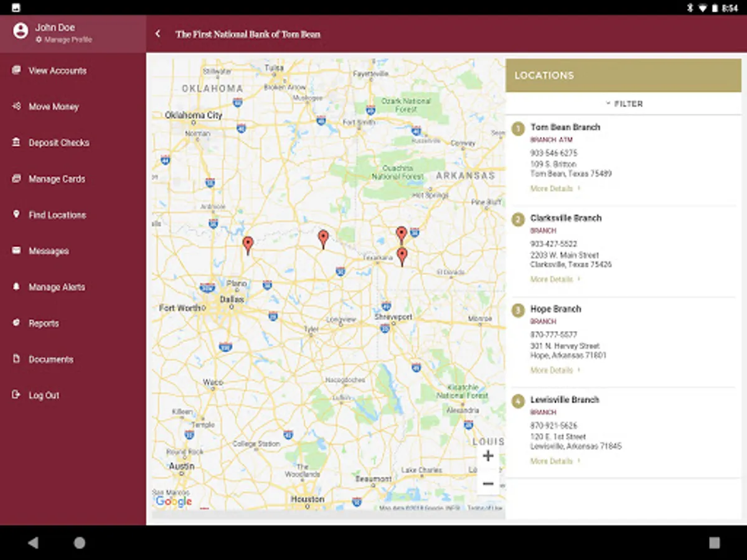
Task: Click the number 2 badge for Clarksville
Action: (x=518, y=220)
